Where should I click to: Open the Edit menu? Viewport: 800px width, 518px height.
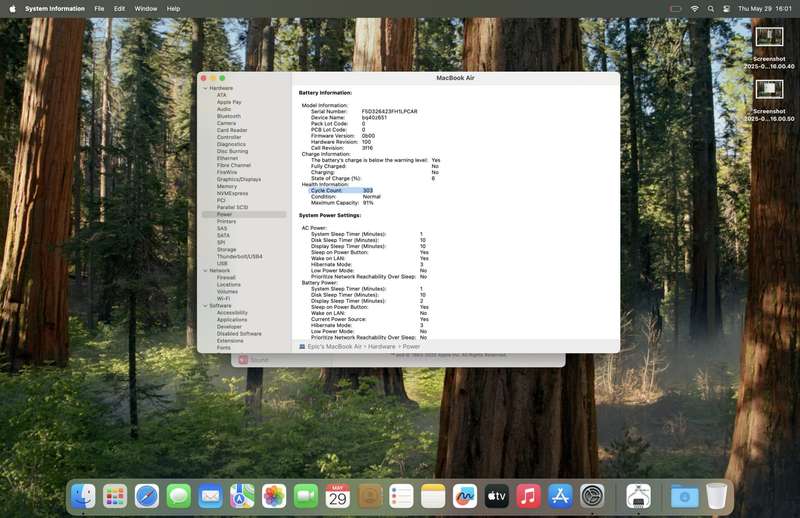click(119, 9)
